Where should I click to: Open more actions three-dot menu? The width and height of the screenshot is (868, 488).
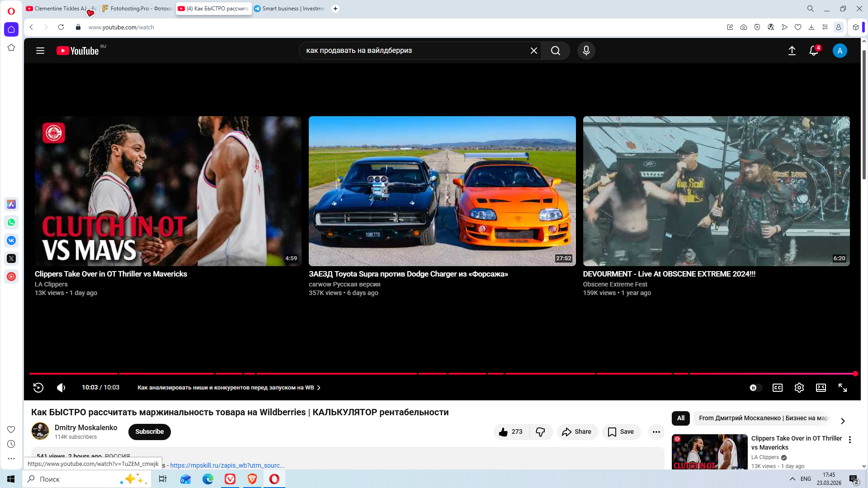(x=656, y=432)
